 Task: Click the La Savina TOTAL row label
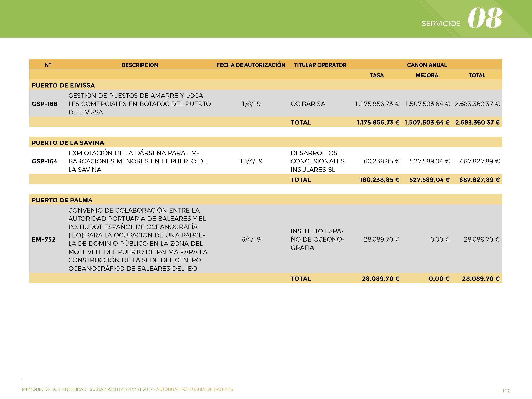[301, 180]
